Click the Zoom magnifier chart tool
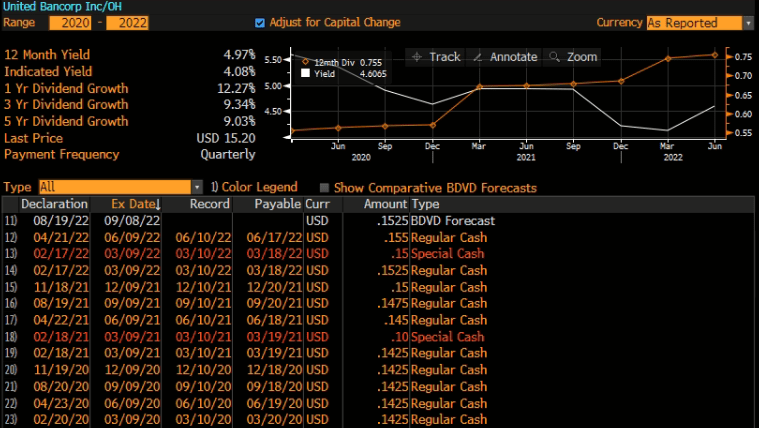 pyautogui.click(x=574, y=57)
